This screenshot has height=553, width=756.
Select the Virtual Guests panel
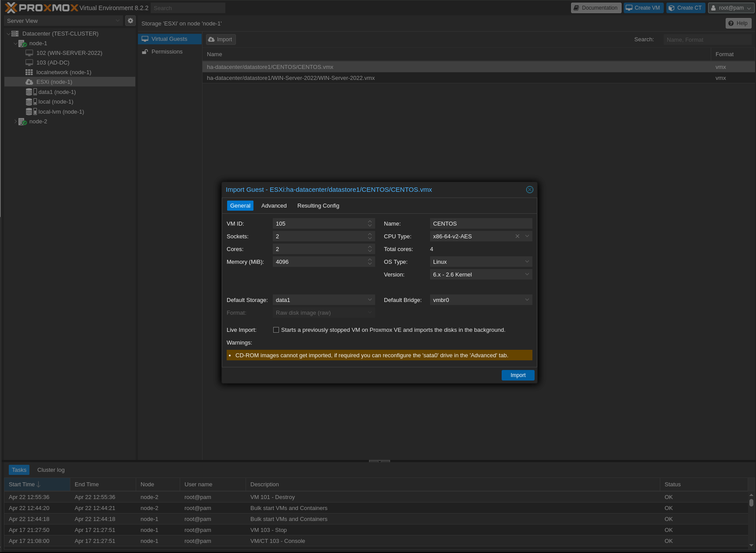pos(170,39)
